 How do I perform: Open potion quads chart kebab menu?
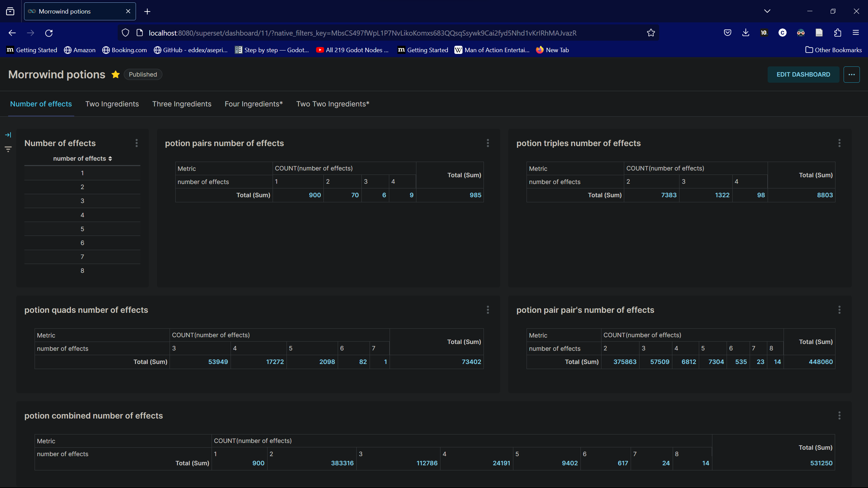tap(488, 310)
